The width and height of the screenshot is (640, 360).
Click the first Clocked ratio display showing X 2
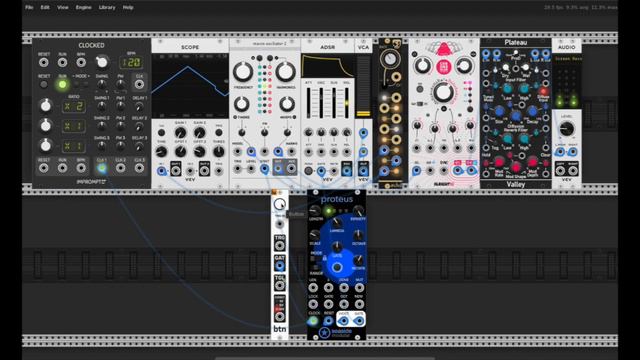[73, 107]
